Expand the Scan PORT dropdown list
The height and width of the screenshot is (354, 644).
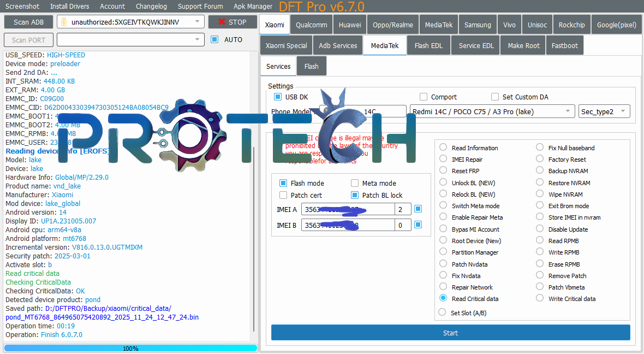(130, 39)
